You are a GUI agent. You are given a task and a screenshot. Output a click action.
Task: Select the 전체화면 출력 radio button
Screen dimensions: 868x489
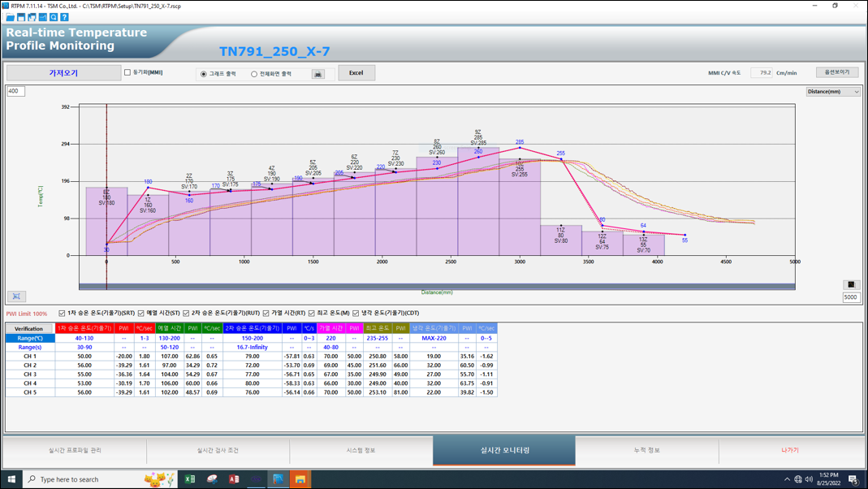[x=254, y=74]
